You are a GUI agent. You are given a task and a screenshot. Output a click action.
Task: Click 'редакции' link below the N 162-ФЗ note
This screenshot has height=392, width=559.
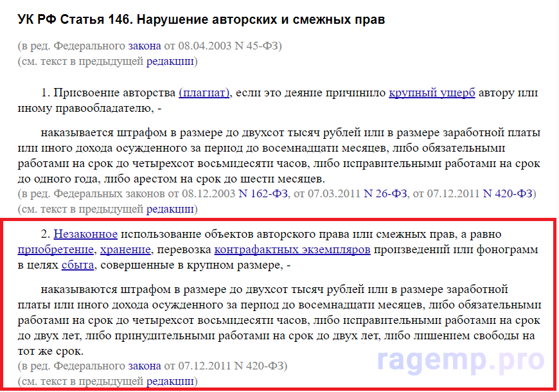(170, 209)
